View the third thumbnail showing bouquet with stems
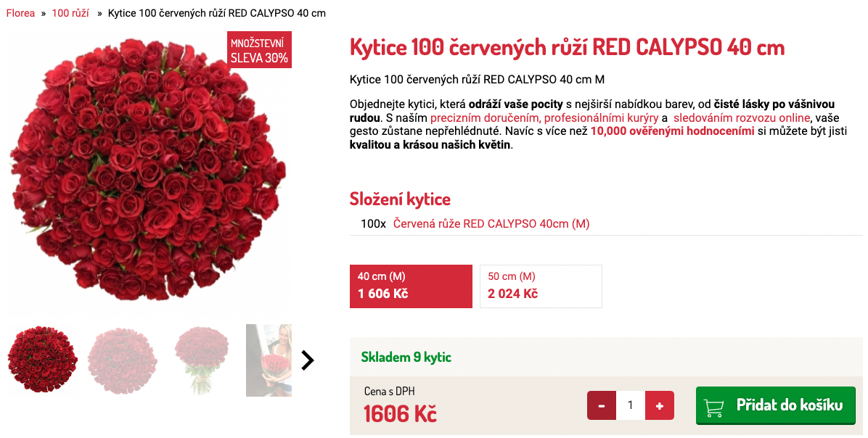 [202, 360]
